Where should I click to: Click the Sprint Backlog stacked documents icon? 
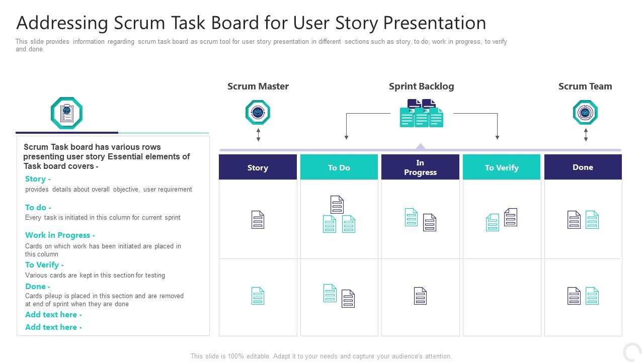[422, 113]
